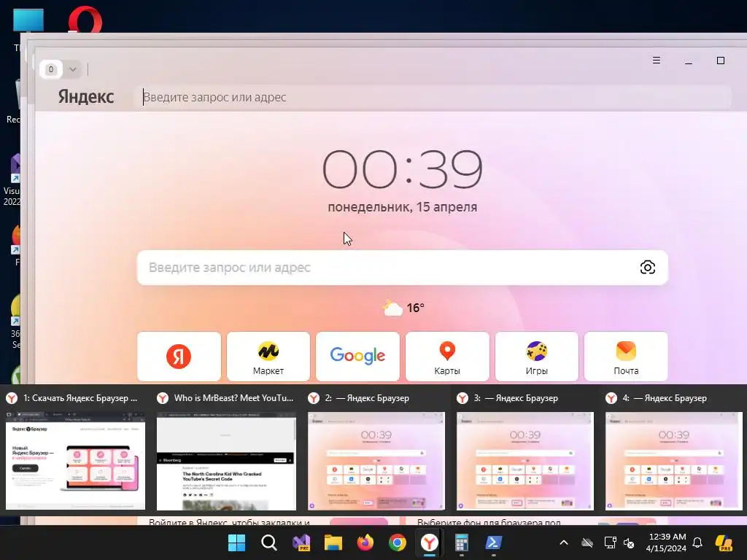Click 'Войдите в Яндекс' text below previews
Screen dimensions: 747x560
(229, 522)
